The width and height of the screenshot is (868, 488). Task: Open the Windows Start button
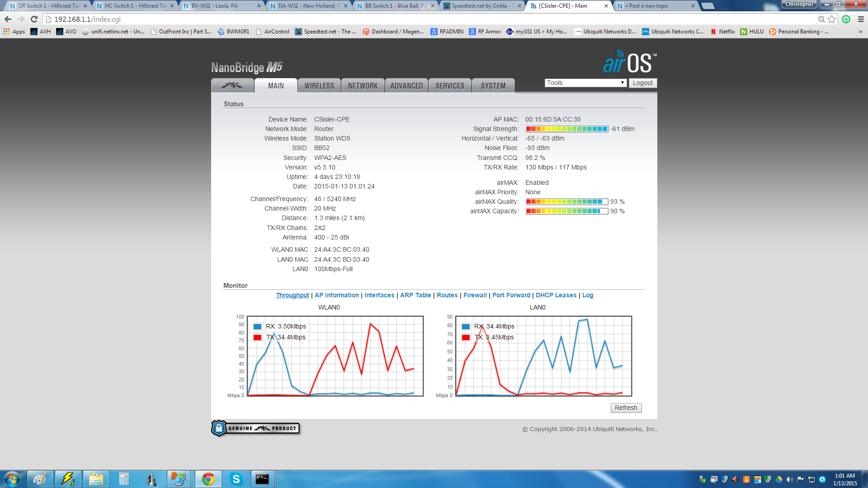[x=12, y=479]
